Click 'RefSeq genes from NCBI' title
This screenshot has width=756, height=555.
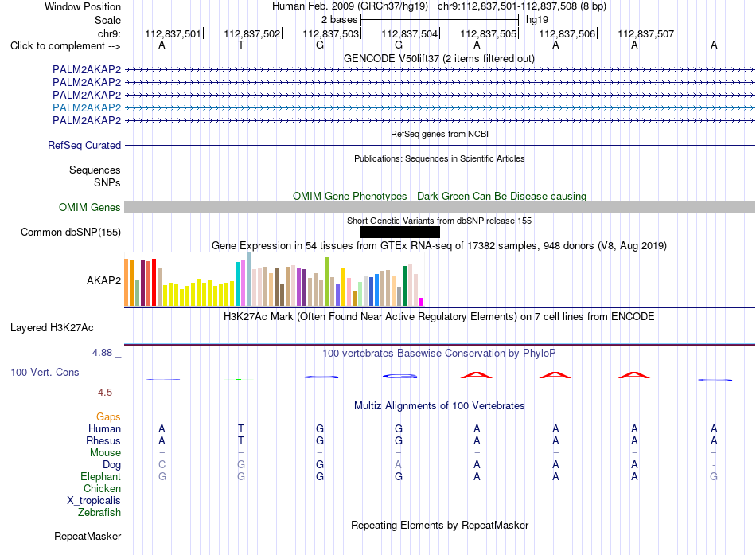point(440,134)
